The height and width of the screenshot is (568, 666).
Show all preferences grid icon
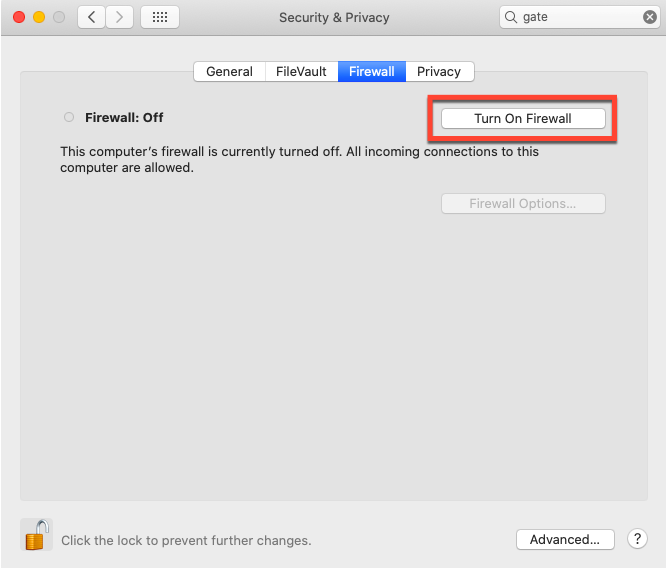tap(160, 17)
